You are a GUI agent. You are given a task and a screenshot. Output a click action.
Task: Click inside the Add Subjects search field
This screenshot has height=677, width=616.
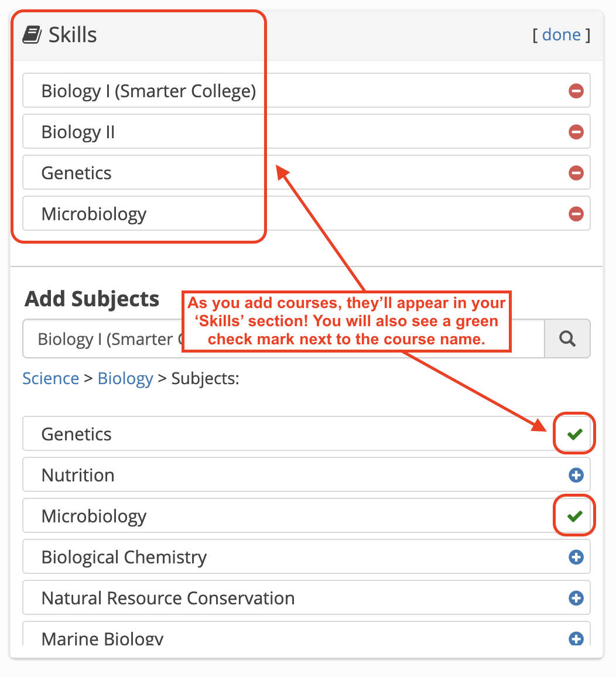point(283,338)
